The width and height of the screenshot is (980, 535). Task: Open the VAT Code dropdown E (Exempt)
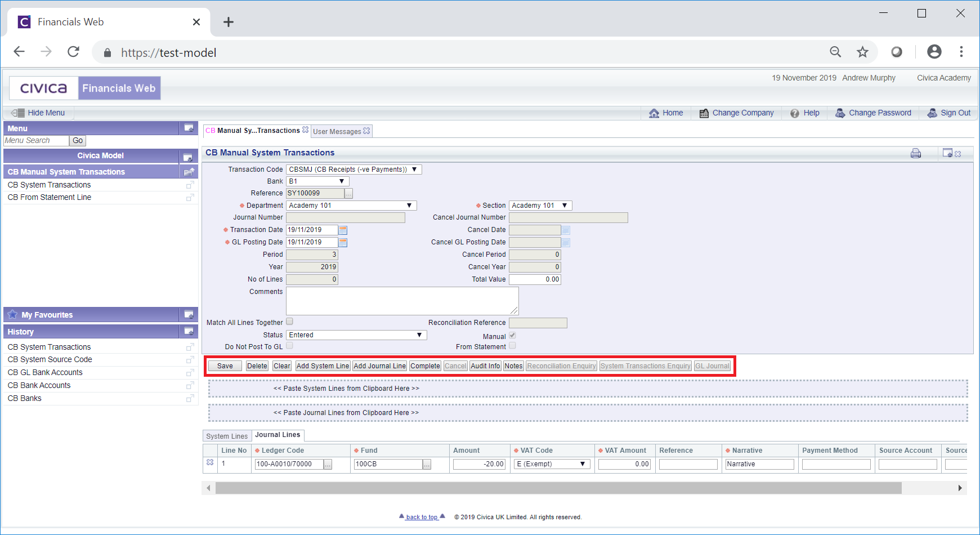point(552,464)
